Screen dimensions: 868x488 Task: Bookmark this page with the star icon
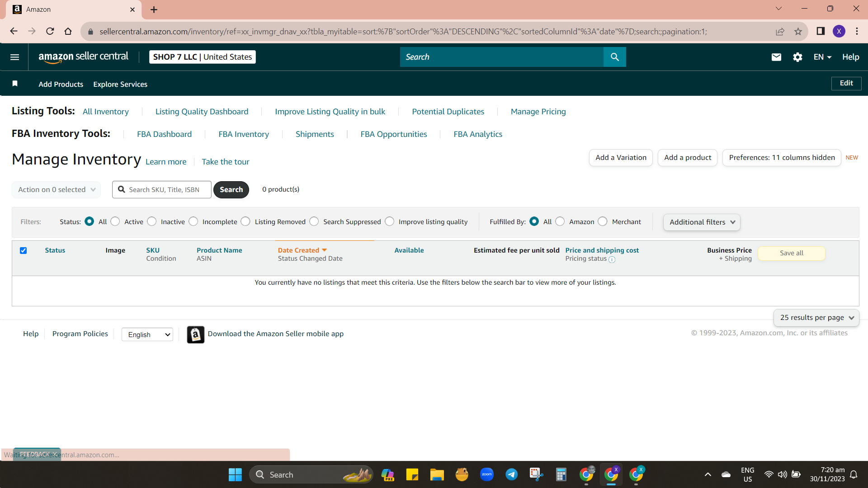point(798,31)
